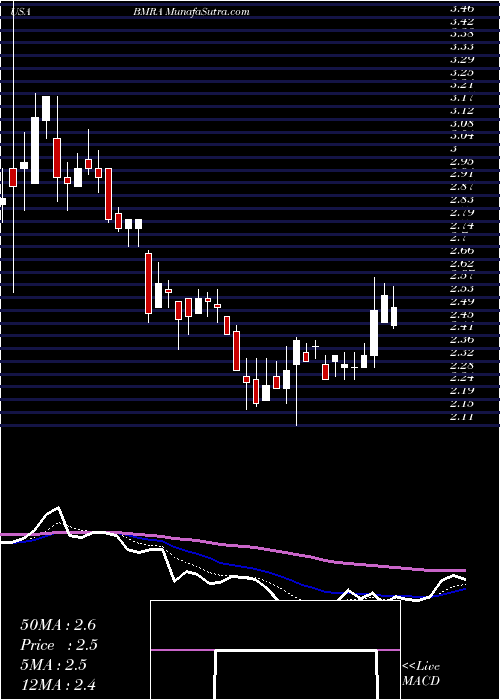Viewport: 500px width, 700px height.
Task: Click the 3.08 price label
Action: coord(461,123)
